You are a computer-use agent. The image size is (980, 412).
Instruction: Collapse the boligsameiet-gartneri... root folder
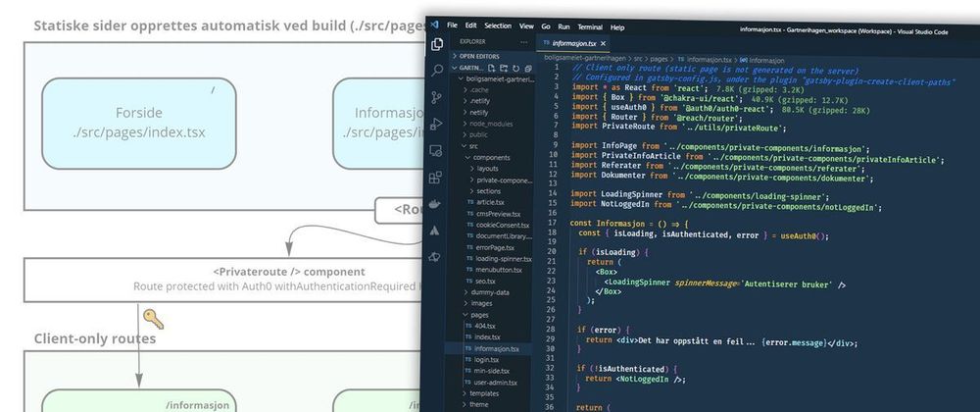pyautogui.click(x=495, y=78)
